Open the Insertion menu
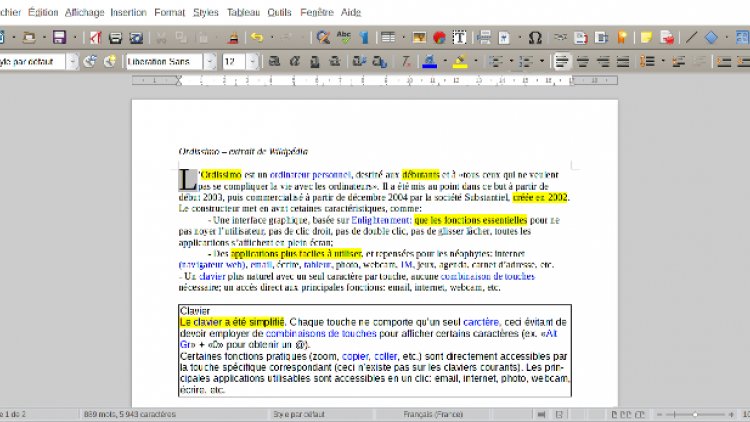Viewport: 750px width, 422px height. pos(128,12)
